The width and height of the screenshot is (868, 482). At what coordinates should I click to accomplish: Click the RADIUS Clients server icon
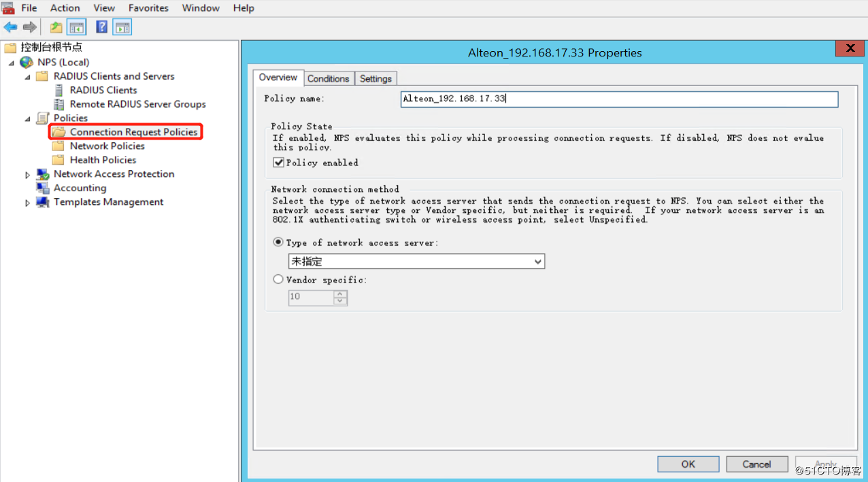point(59,90)
